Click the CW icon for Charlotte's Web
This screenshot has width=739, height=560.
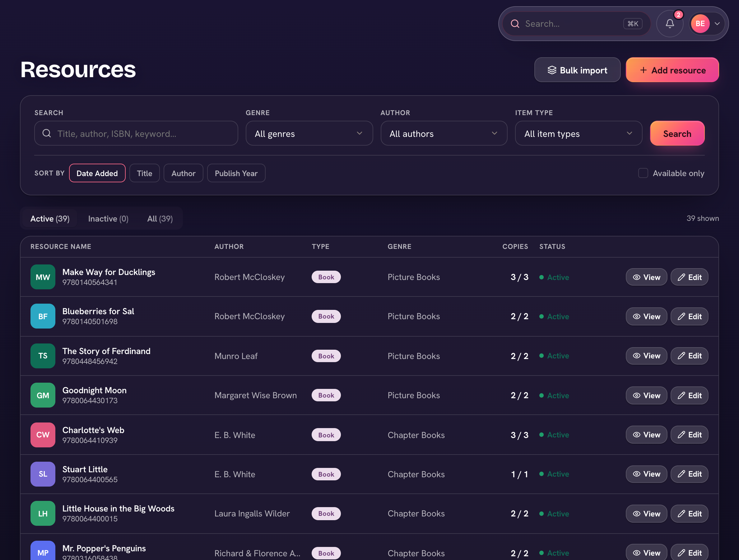click(x=43, y=435)
